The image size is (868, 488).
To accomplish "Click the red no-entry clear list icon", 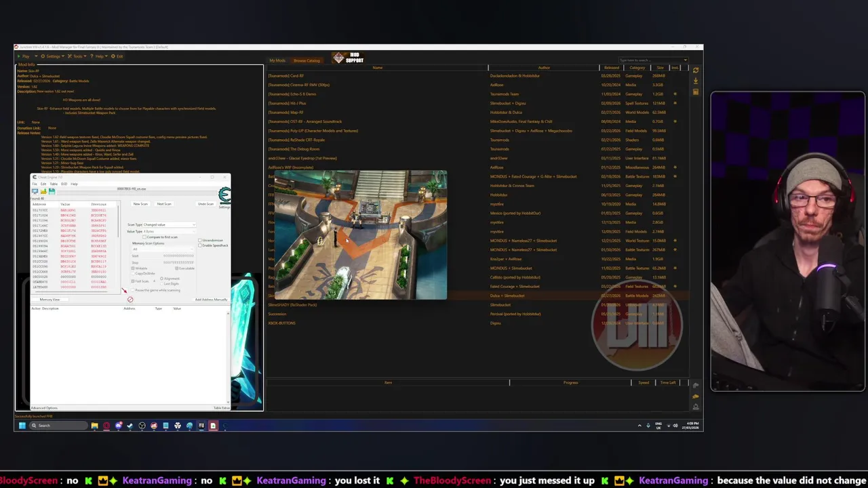I will click(130, 299).
